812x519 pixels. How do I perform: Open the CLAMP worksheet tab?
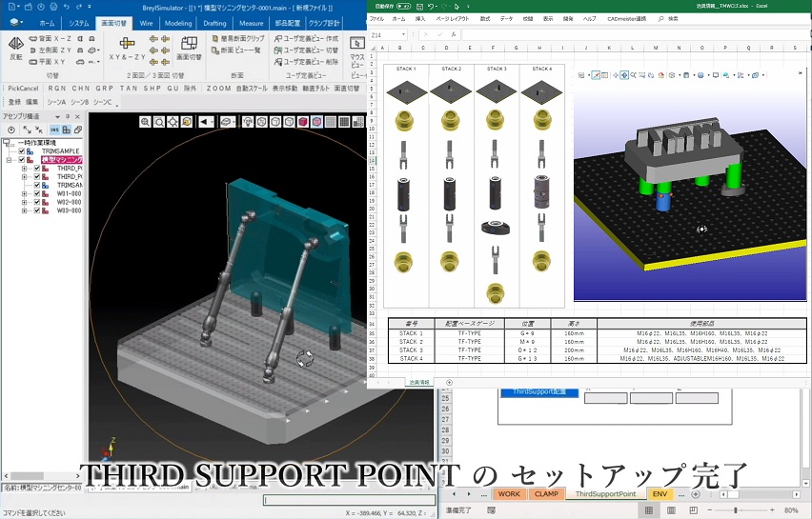point(546,494)
